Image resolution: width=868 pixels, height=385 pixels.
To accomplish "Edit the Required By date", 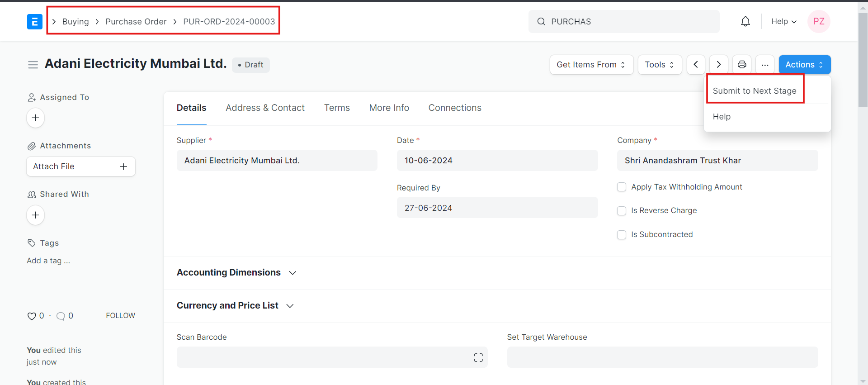I will tap(497, 208).
